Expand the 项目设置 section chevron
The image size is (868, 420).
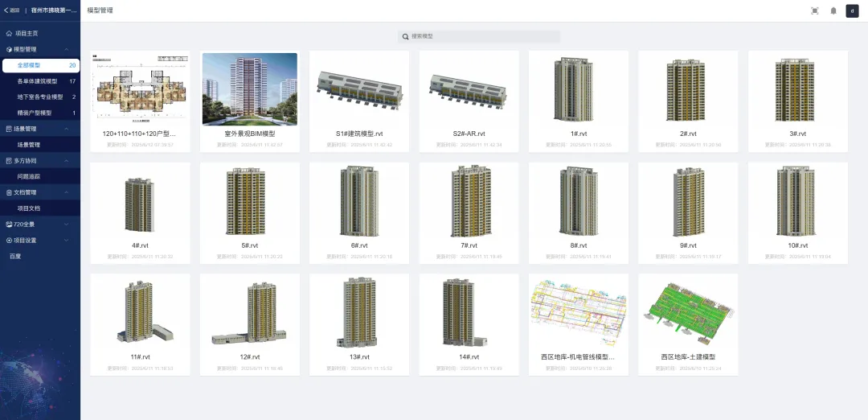tap(66, 241)
